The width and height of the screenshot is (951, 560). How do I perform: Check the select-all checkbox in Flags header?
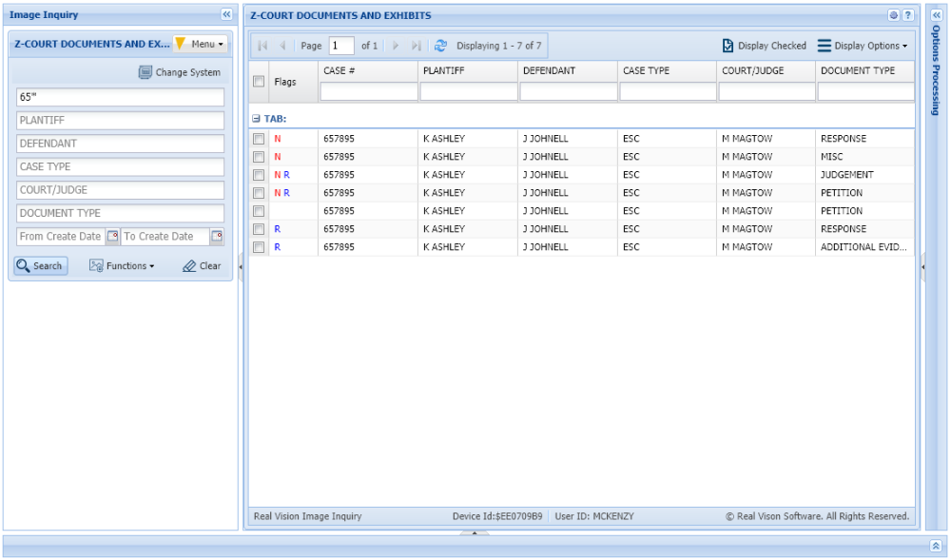click(259, 81)
